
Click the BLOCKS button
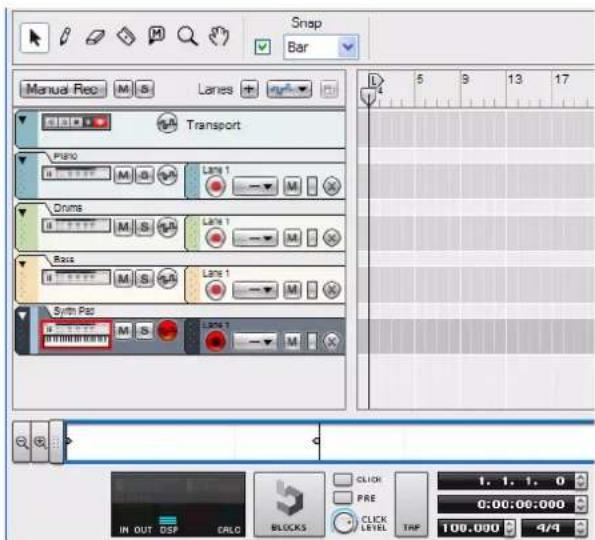coord(289,504)
